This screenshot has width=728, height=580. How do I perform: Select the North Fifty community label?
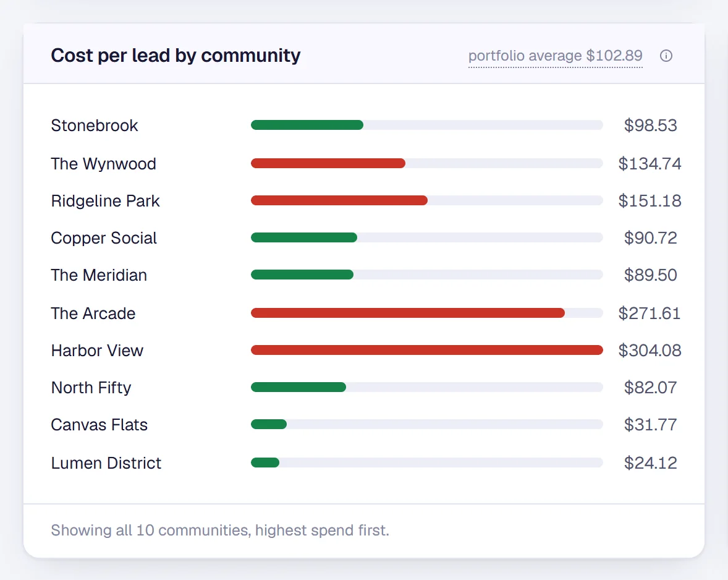(x=91, y=387)
